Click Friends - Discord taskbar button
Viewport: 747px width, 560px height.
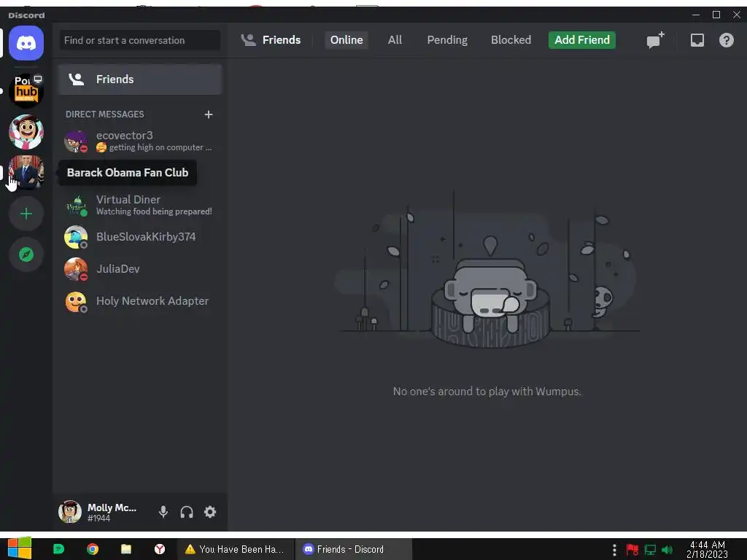click(x=353, y=549)
